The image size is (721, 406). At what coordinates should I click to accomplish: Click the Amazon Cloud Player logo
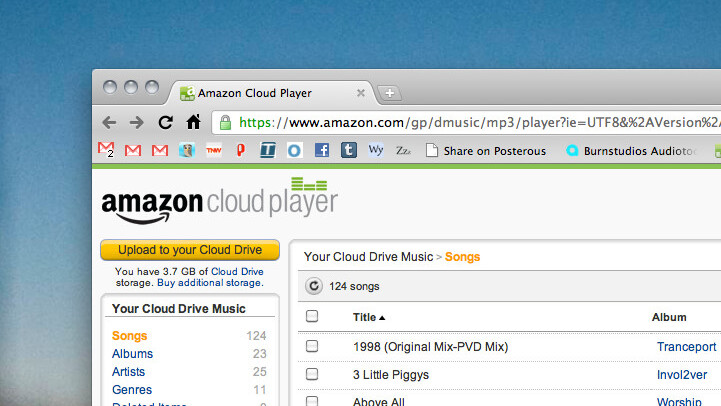coord(219,202)
